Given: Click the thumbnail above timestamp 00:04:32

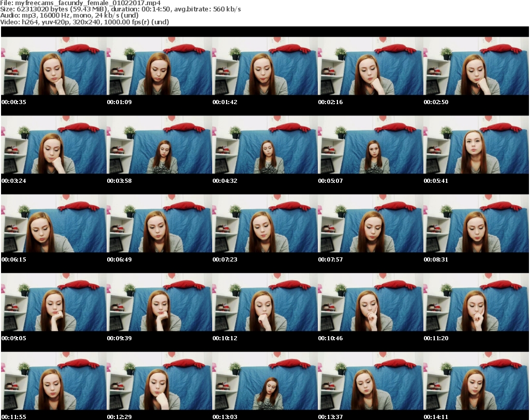Looking at the screenshot, I should [x=265, y=144].
